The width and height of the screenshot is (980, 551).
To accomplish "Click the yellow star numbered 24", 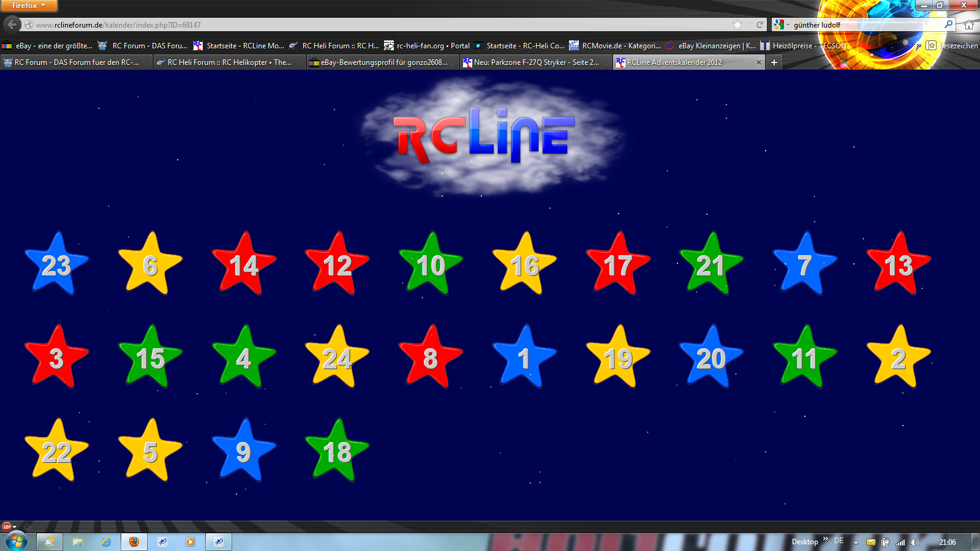I will (x=337, y=358).
